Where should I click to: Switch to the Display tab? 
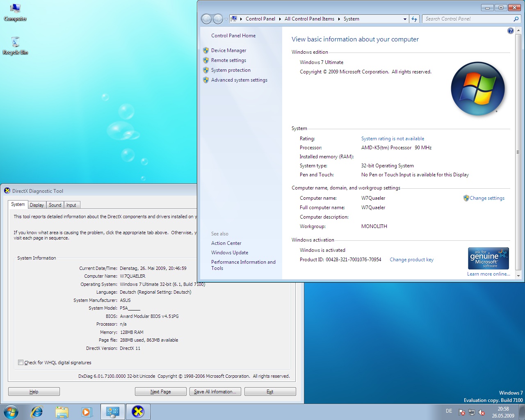(x=37, y=205)
